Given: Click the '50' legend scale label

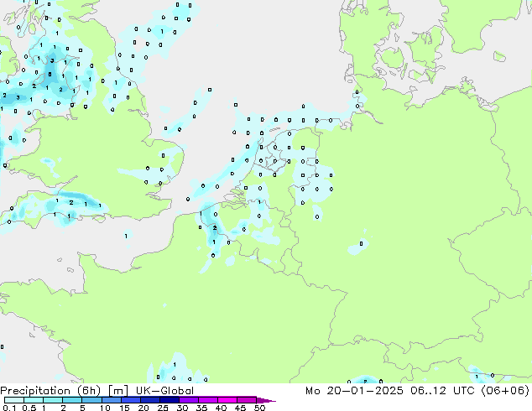Looking at the screenshot, I should point(259,408).
